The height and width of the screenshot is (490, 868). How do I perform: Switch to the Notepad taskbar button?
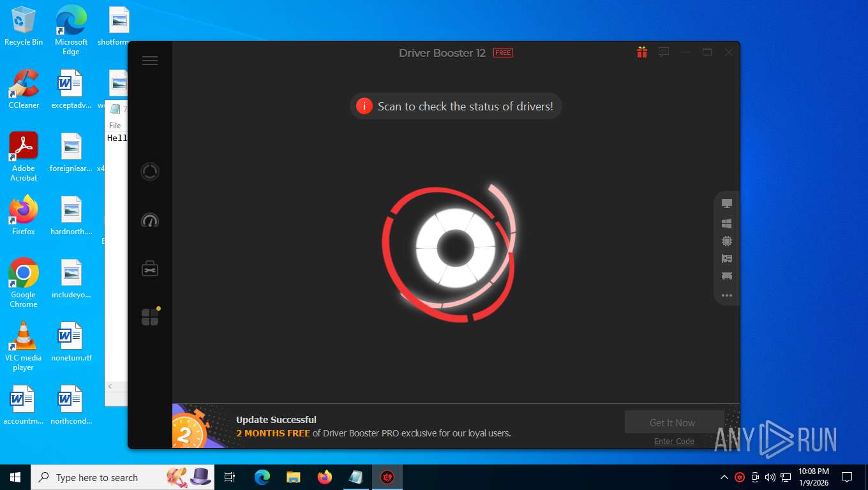click(356, 477)
